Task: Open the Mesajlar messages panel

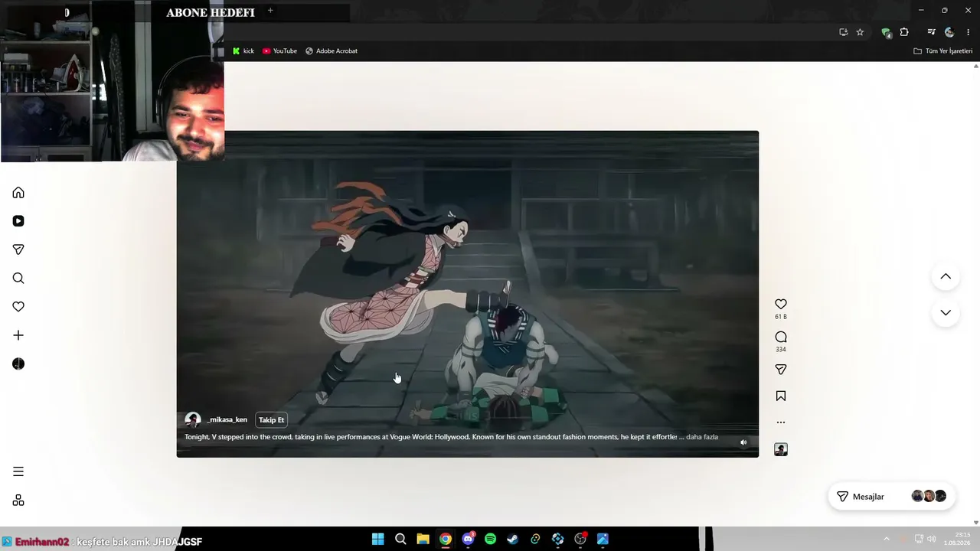Action: (x=890, y=497)
